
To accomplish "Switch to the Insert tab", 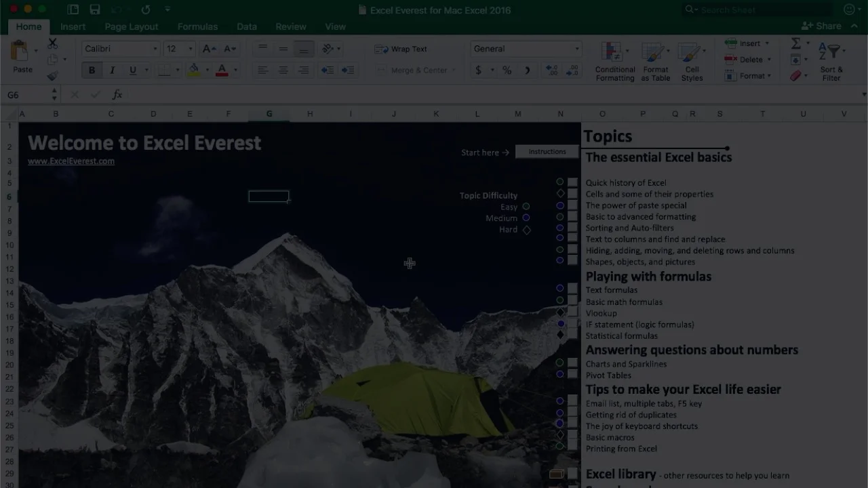I will 73,26.
